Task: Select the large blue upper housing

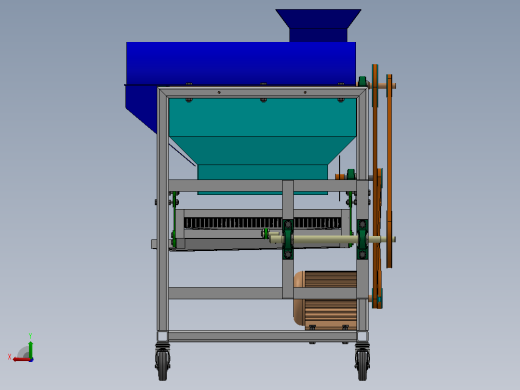Action: 241,63
